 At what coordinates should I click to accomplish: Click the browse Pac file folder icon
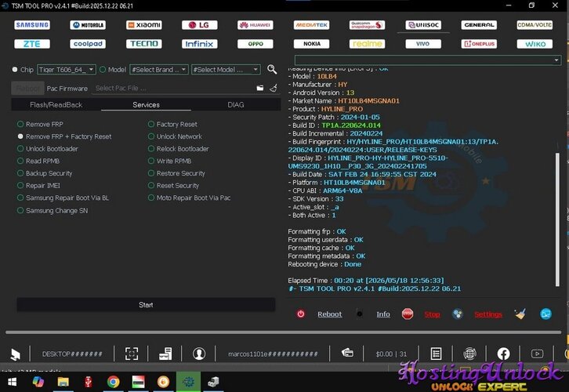pyautogui.click(x=260, y=88)
